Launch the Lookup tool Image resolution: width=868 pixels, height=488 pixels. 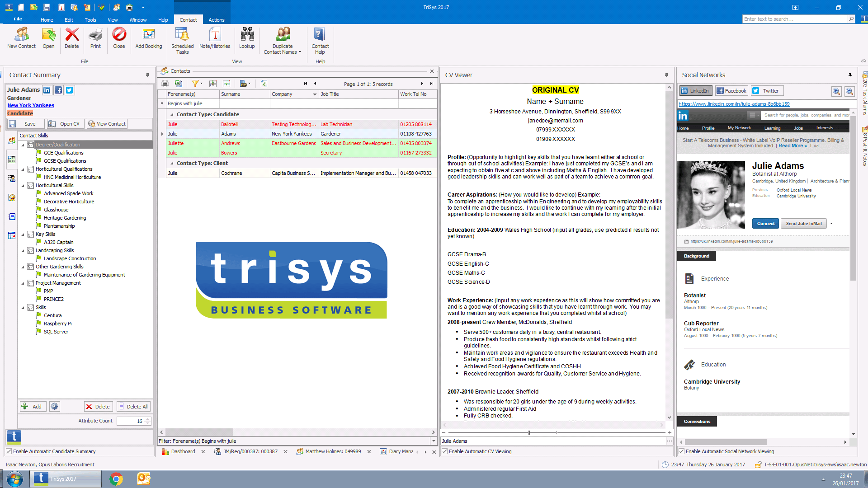(x=247, y=40)
